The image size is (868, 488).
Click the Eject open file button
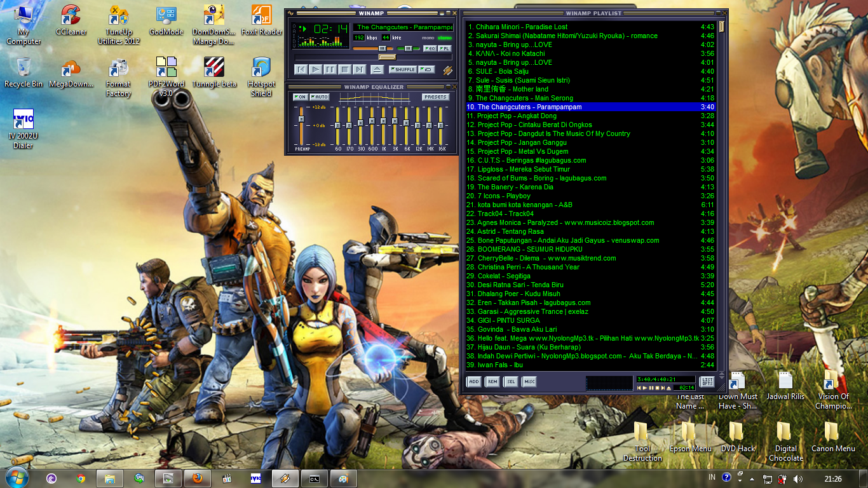[377, 69]
